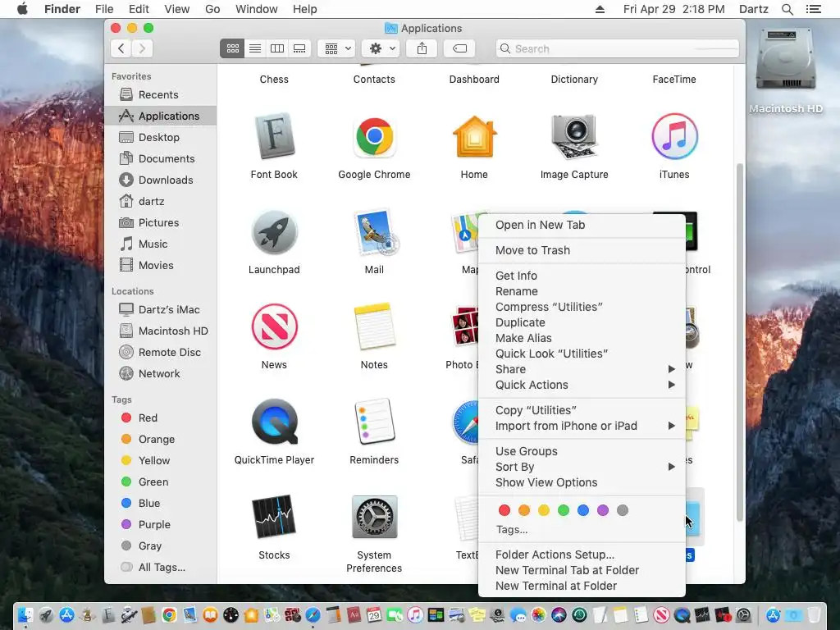This screenshot has height=630, width=840.
Task: Expand the Share submenu
Action: click(x=582, y=369)
